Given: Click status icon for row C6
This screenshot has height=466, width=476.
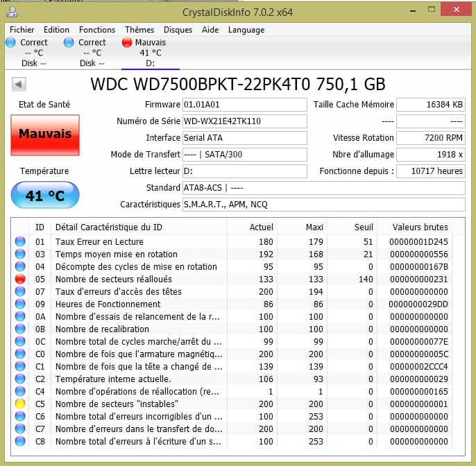Looking at the screenshot, I should [20, 416].
